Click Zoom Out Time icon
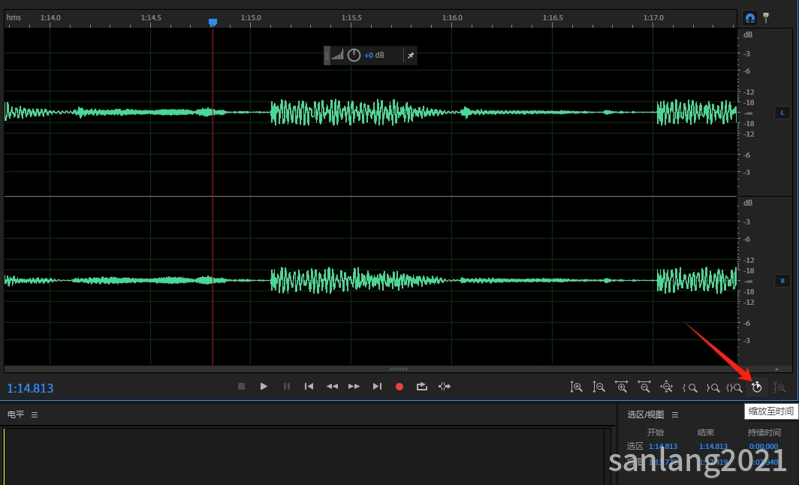Image resolution: width=799 pixels, height=485 pixels. pos(644,387)
